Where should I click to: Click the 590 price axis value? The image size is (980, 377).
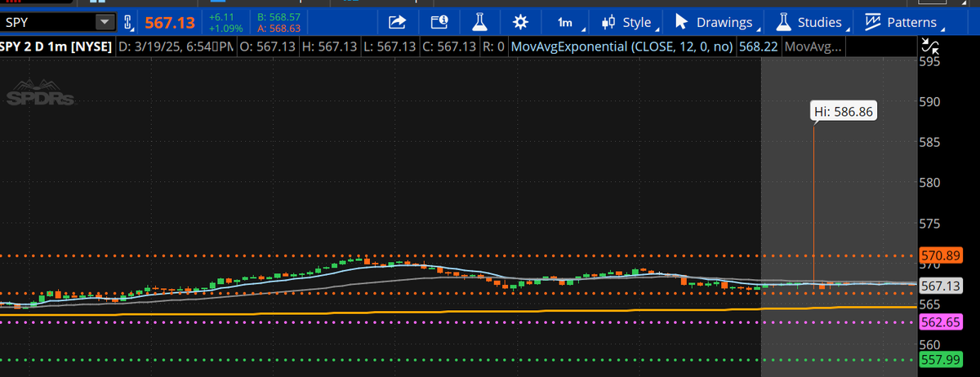(931, 102)
